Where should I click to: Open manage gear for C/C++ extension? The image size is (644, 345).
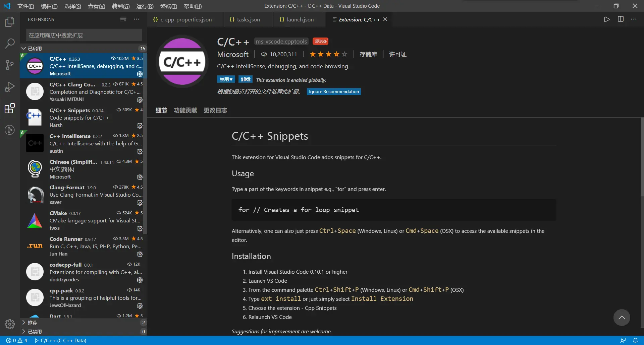pyautogui.click(x=140, y=74)
